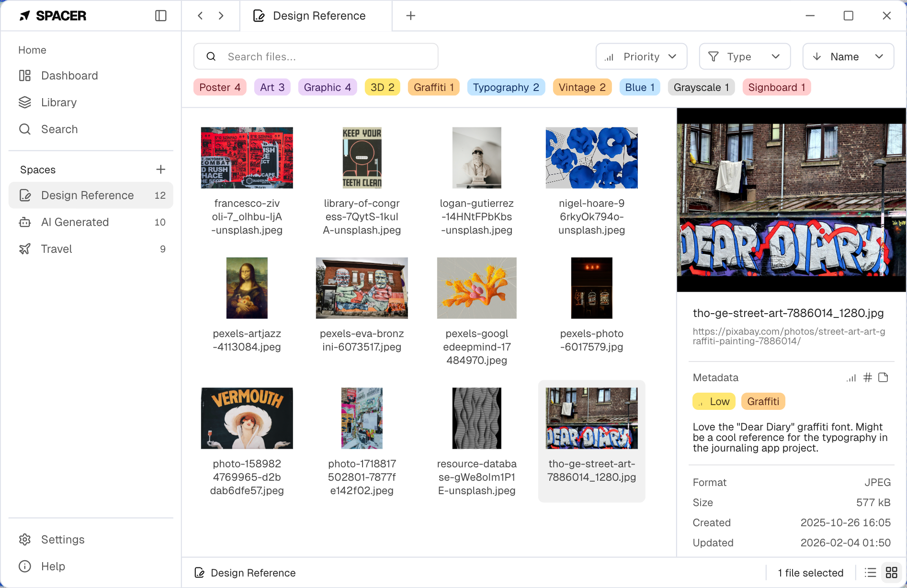The height and width of the screenshot is (588, 907).
Task: Select the VERMOUTH poster thumbnail
Action: tap(247, 418)
